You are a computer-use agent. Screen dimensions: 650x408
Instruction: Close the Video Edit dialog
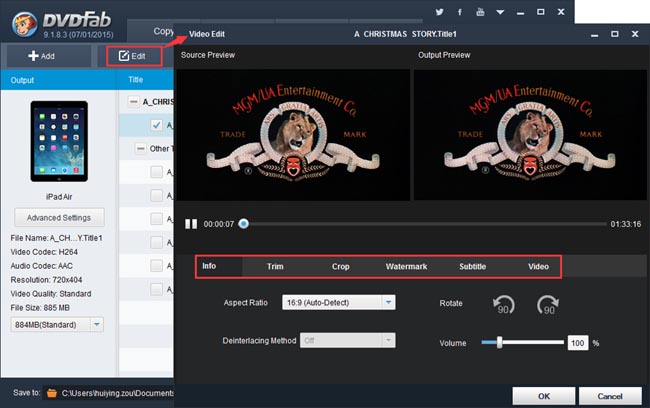click(x=635, y=34)
